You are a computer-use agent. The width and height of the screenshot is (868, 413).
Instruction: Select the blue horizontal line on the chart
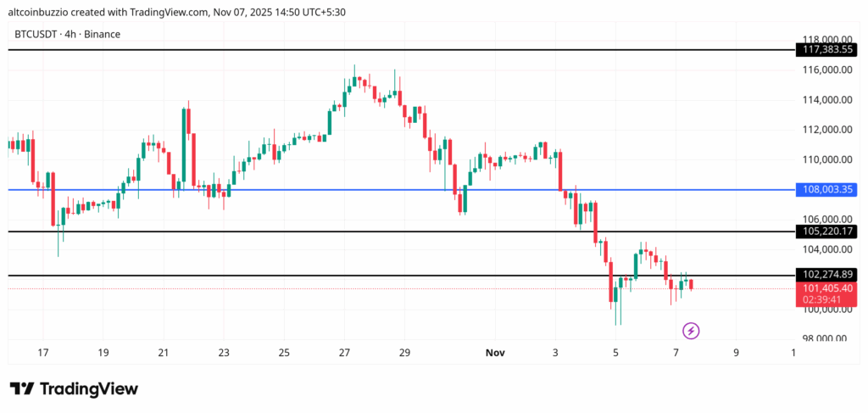(339, 190)
